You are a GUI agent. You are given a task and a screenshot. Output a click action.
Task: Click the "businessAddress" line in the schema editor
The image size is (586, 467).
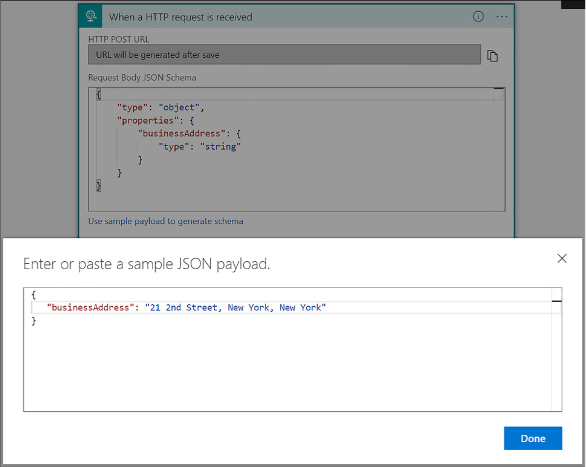(189, 134)
